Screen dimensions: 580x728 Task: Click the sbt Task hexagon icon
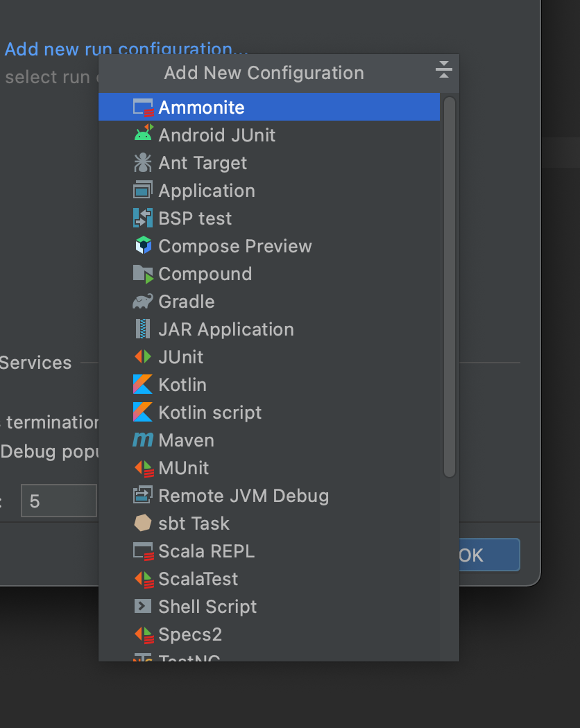(x=143, y=523)
